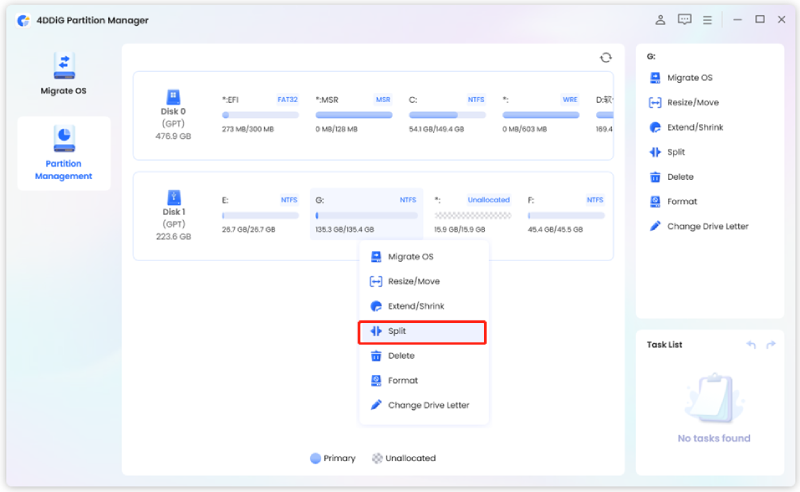Click Extend/Shrink icon in right panel
Image resolution: width=800 pixels, height=492 pixels.
pos(655,127)
